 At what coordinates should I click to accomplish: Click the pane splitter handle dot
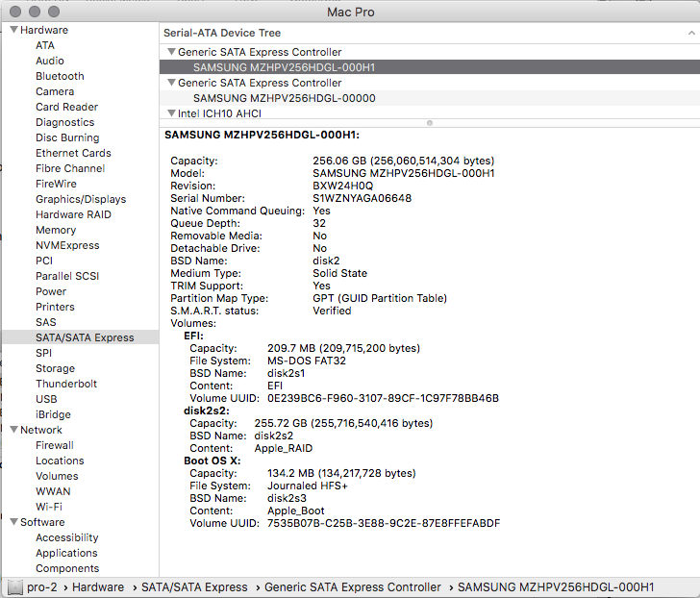[x=430, y=123]
